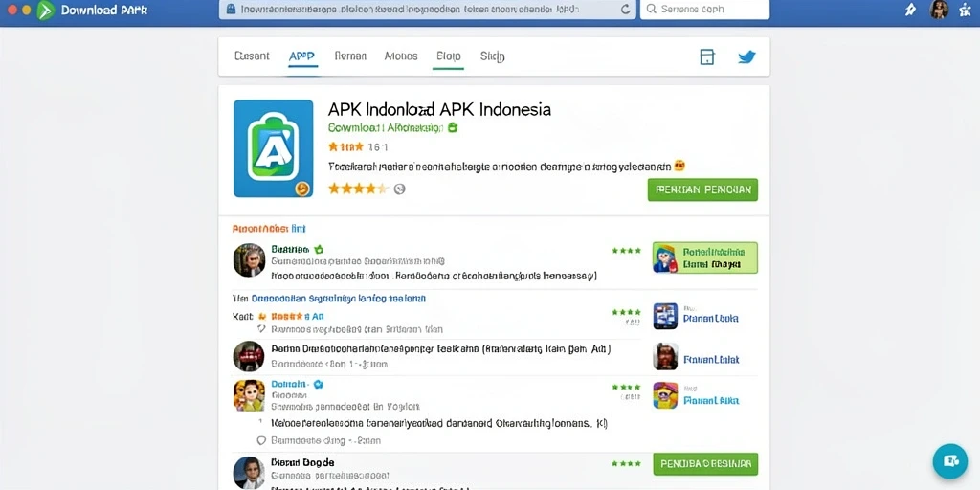The width and height of the screenshot is (980, 490).
Task: Click the cartoon avatar of reviewer Domain
Action: (x=249, y=395)
